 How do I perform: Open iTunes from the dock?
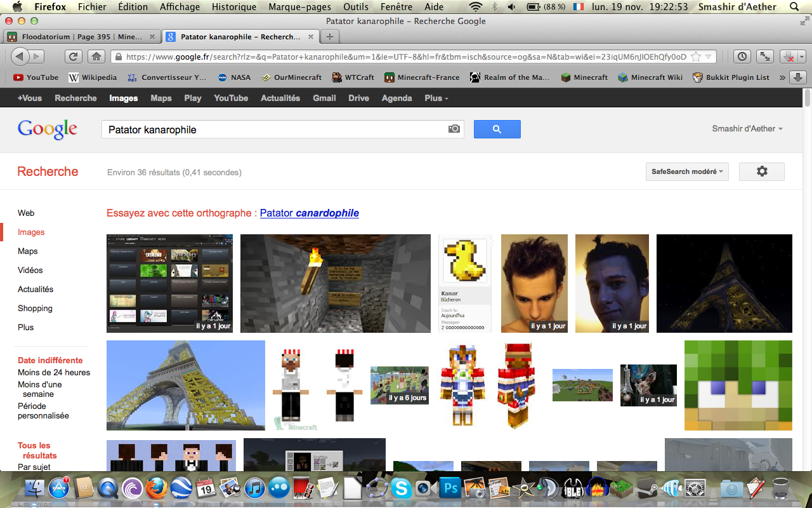point(254,488)
